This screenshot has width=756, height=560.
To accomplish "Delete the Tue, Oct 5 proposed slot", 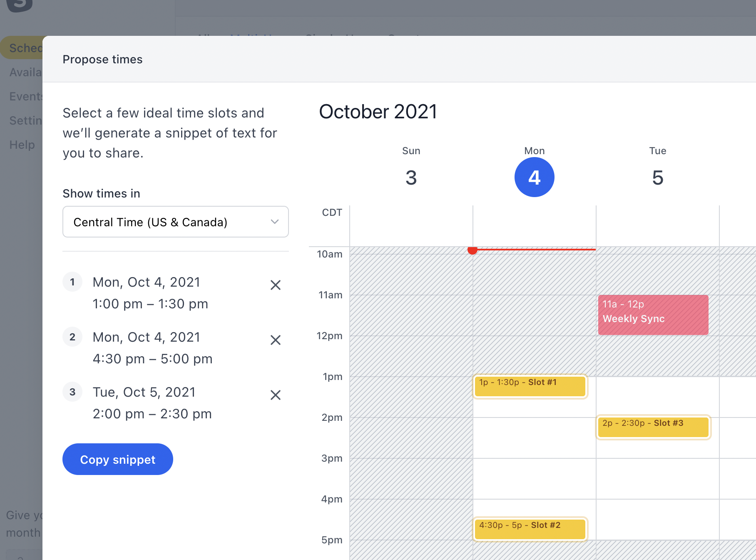I will pyautogui.click(x=276, y=395).
